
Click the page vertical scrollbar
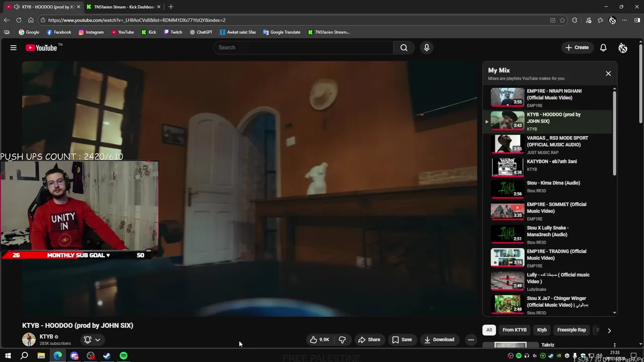click(640, 83)
